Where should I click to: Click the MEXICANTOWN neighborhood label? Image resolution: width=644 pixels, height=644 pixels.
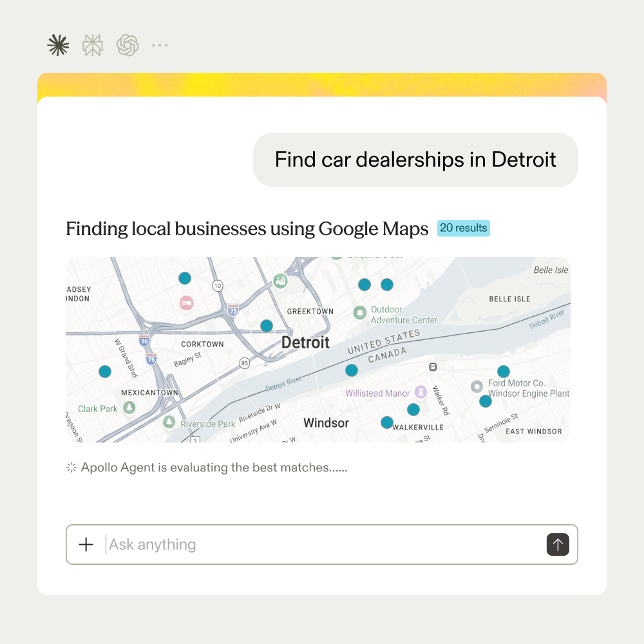pos(149,393)
